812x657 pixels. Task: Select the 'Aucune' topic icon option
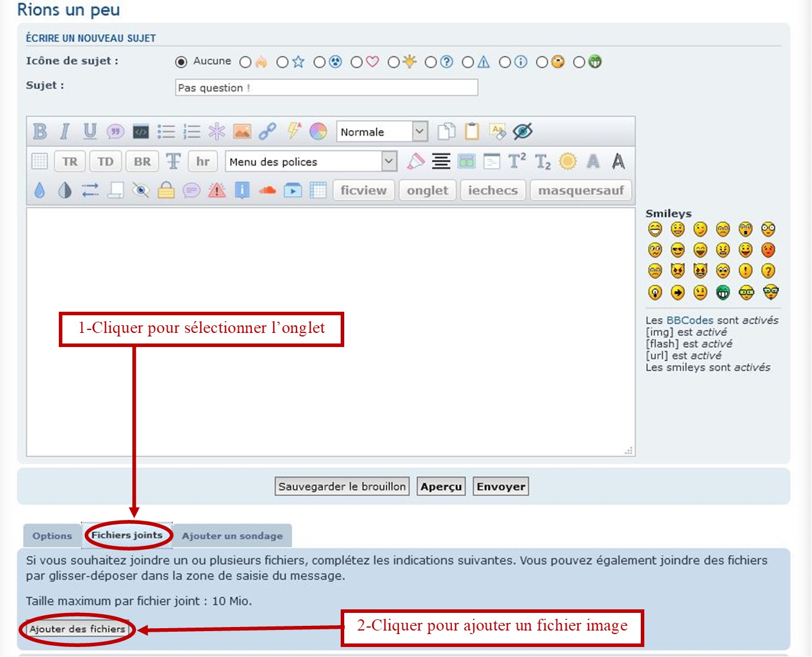coord(181,62)
